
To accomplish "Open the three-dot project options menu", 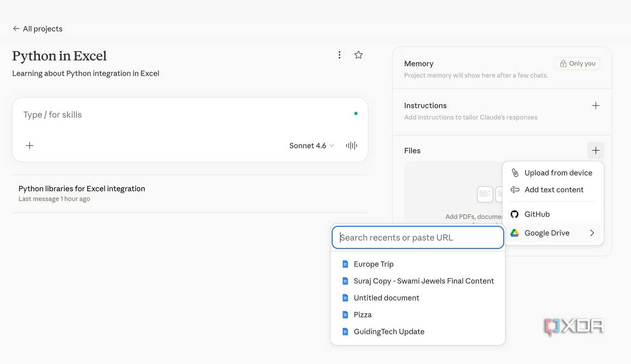I will tap(340, 55).
